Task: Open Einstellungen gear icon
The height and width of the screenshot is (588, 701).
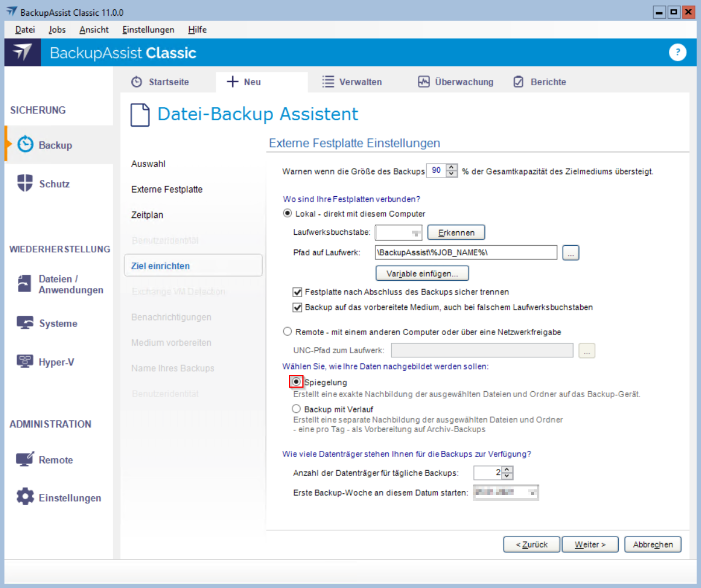Action: [25, 497]
